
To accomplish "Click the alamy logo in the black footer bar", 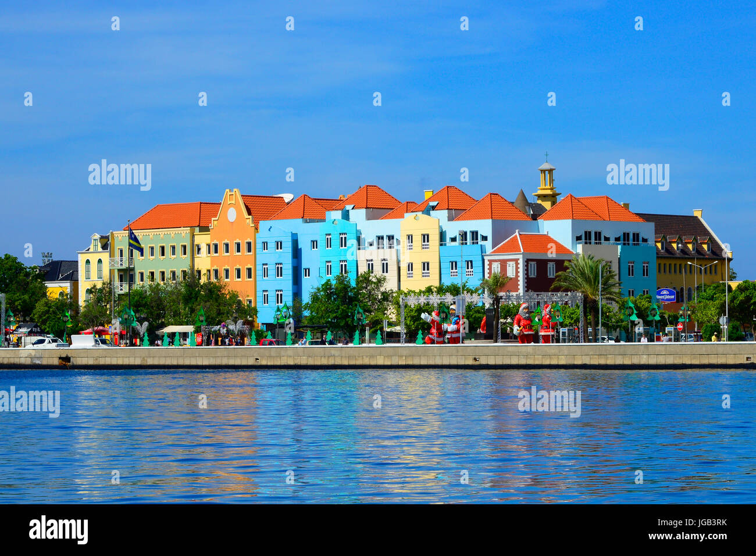I will tap(59, 530).
